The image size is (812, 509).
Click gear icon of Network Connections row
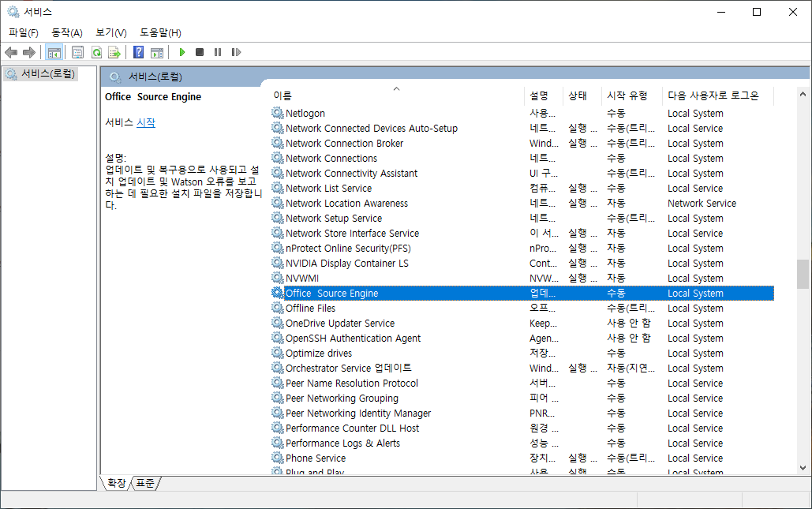click(278, 158)
